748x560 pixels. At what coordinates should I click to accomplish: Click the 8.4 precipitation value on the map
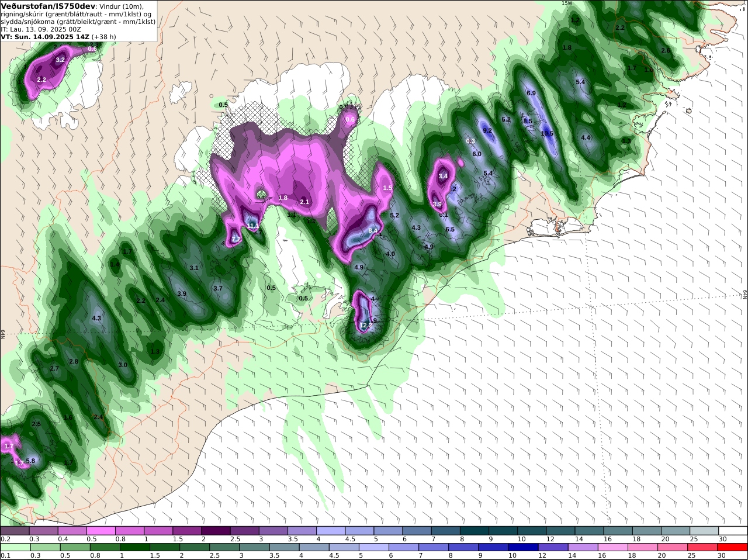tap(373, 231)
